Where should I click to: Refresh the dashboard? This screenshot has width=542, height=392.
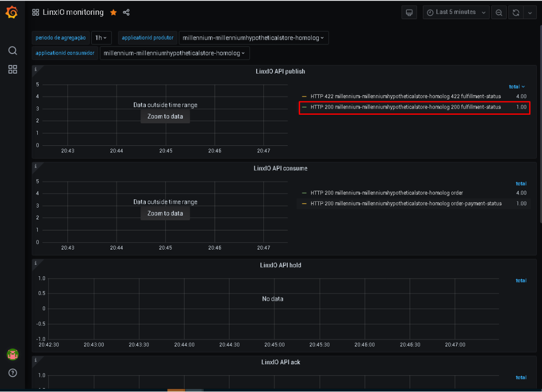point(516,12)
